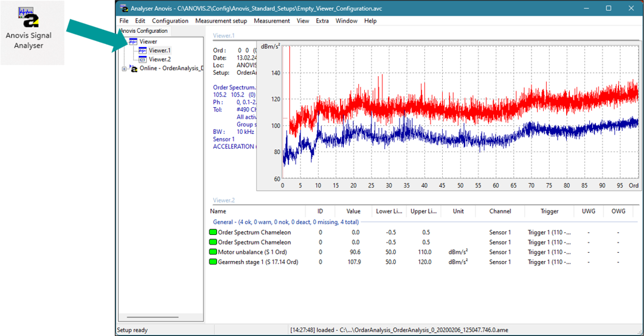Click the Viewer.2 panel title
Viewport: 644px width, 336px height.
pos(224,200)
